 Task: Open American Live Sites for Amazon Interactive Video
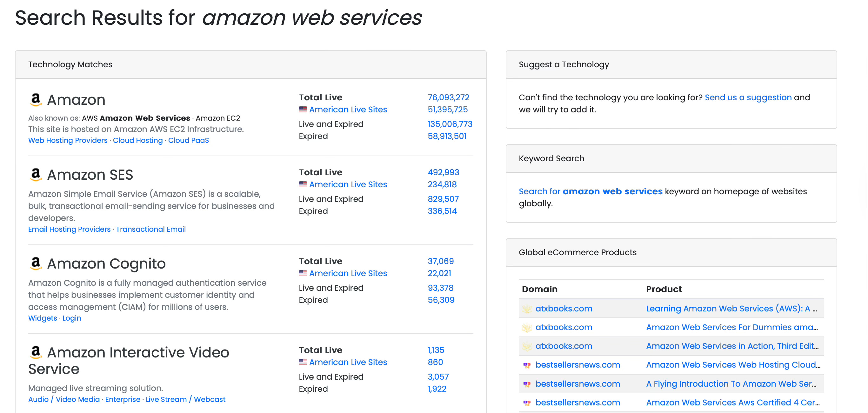coord(348,362)
